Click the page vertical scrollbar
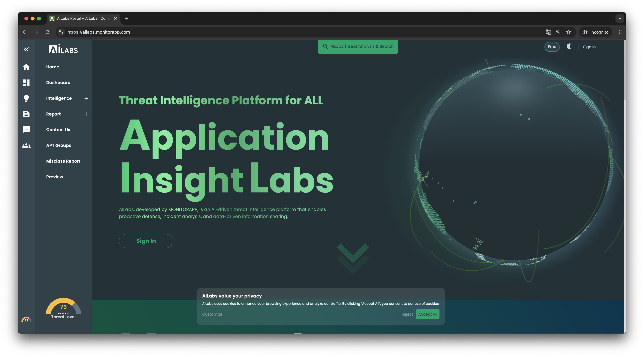 pyautogui.click(x=625, y=70)
